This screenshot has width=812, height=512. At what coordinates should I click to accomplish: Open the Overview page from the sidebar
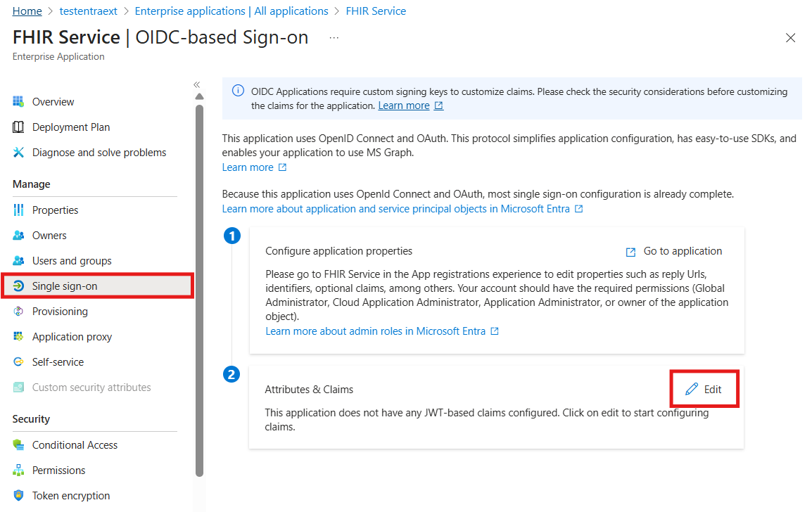tap(52, 101)
